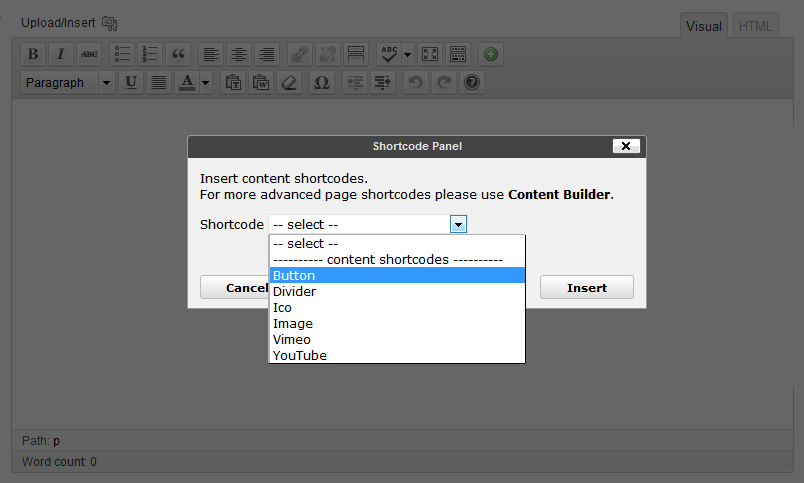Click the Shortcode select dropdown arrow
804x483 pixels.
point(458,225)
